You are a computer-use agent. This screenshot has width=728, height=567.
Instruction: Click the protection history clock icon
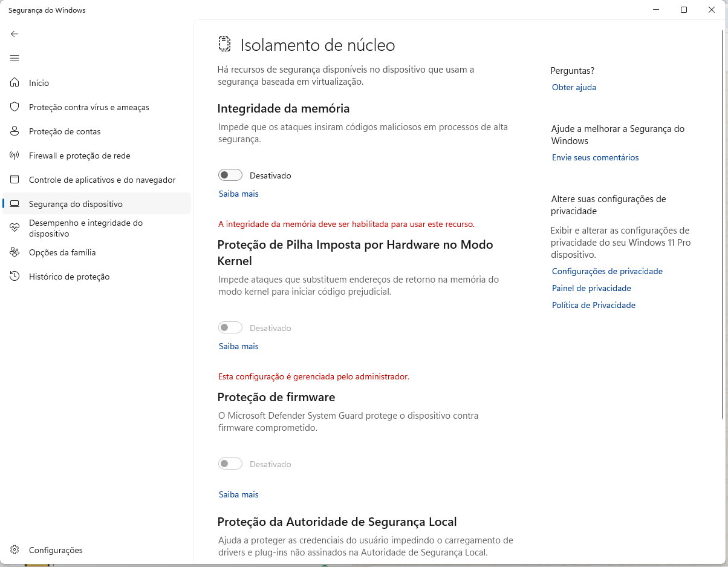[x=15, y=277]
